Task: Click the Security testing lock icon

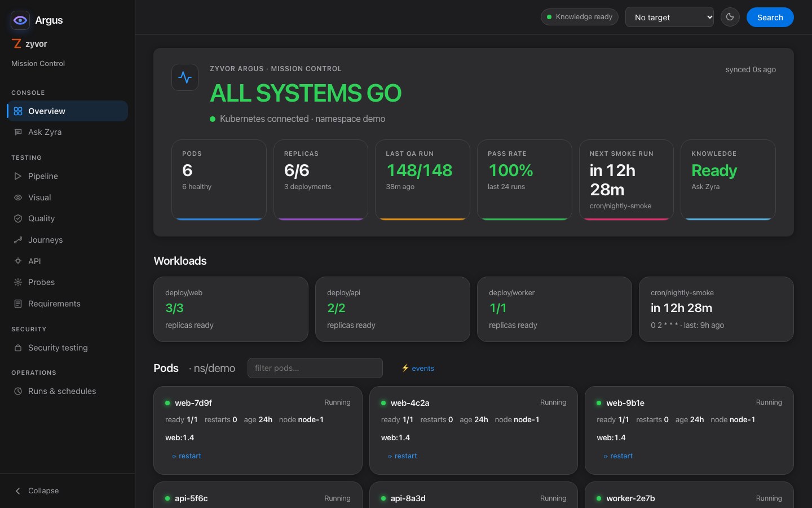Action: pos(18,348)
